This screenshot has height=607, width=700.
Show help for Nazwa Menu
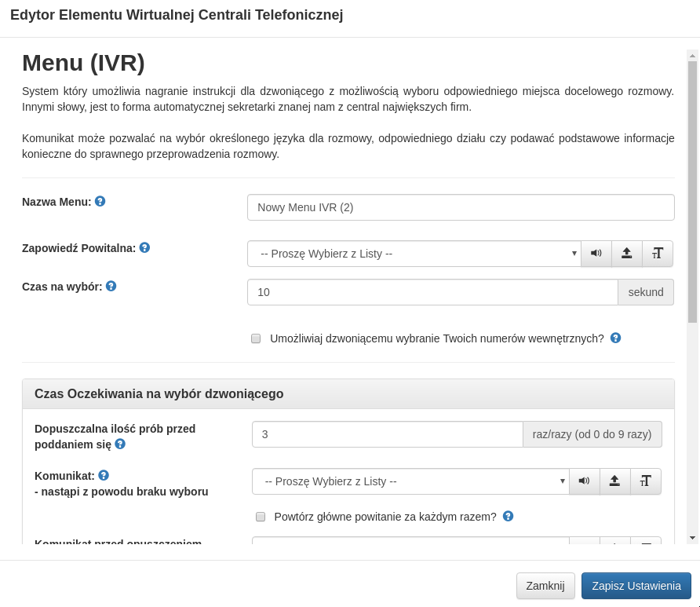pos(100,201)
